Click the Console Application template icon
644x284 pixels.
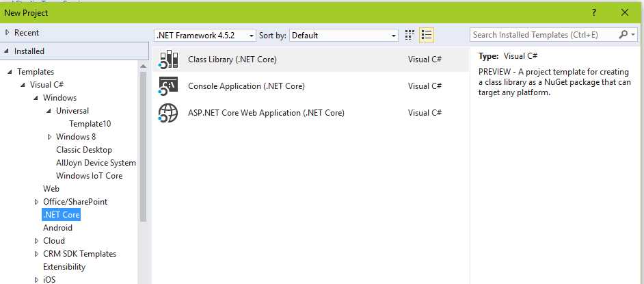pyautogui.click(x=168, y=86)
